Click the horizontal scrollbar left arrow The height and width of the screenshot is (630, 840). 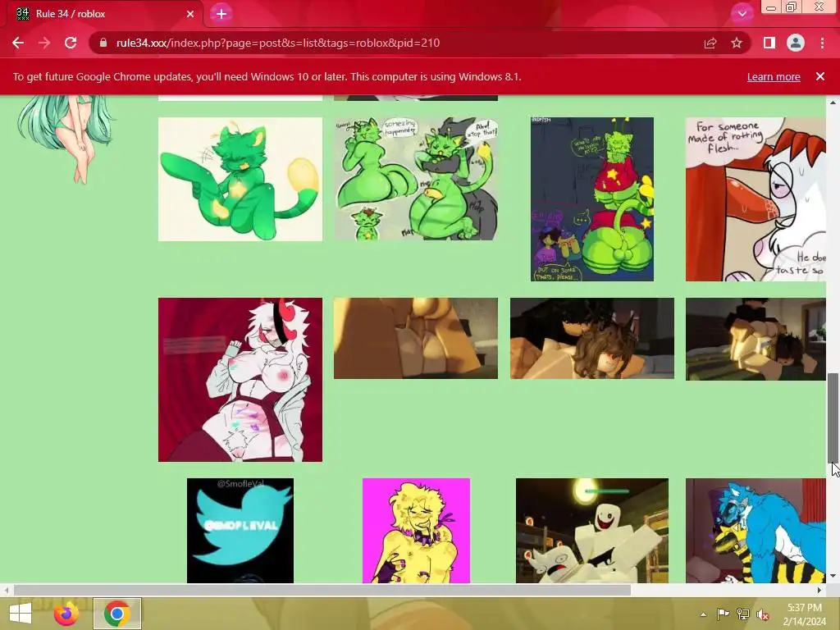7,591
